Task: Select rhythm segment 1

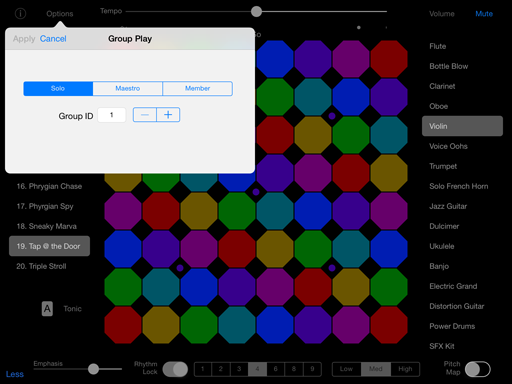Action: (203, 369)
